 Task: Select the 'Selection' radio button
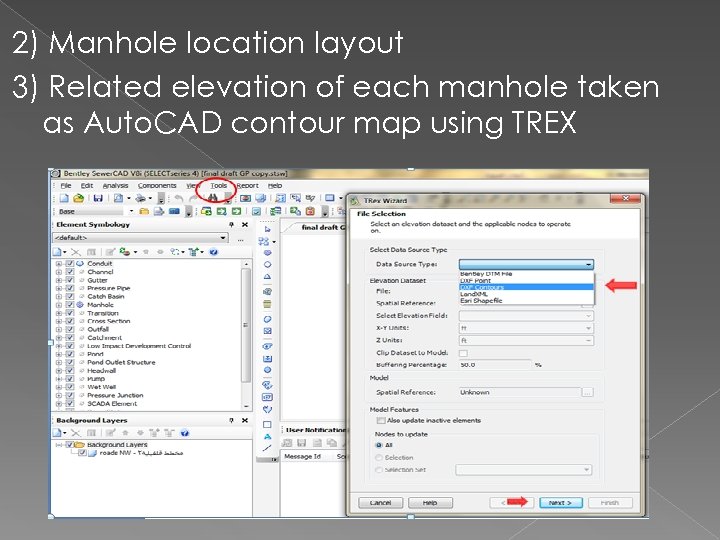(379, 457)
